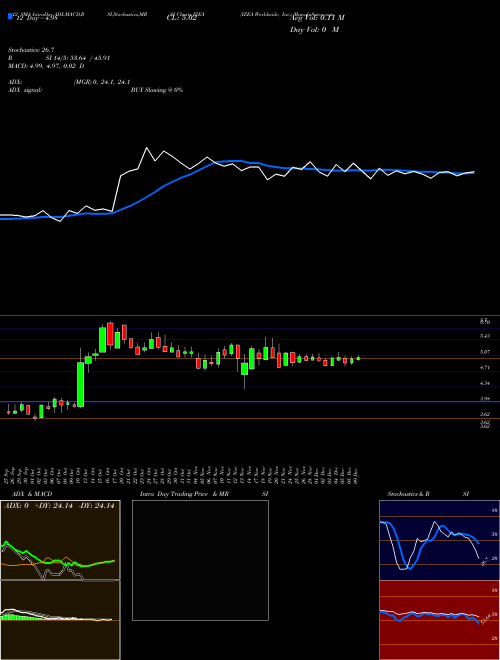The image size is (500, 660).
Task: Click the empty Intra Day Trading chart box
Action: [x=200, y=560]
